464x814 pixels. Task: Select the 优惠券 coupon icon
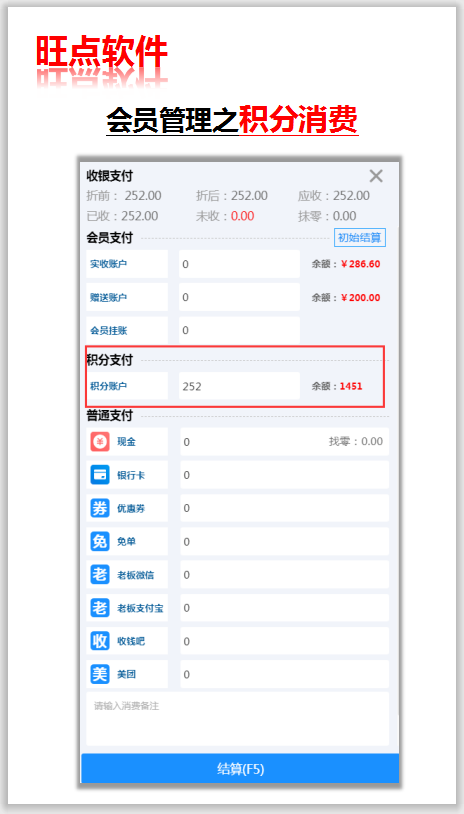click(100, 508)
